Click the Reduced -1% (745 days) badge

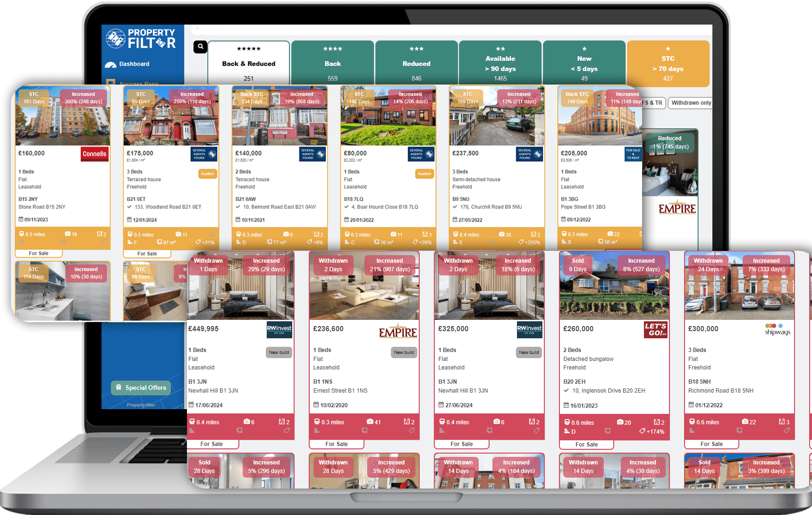coord(669,143)
